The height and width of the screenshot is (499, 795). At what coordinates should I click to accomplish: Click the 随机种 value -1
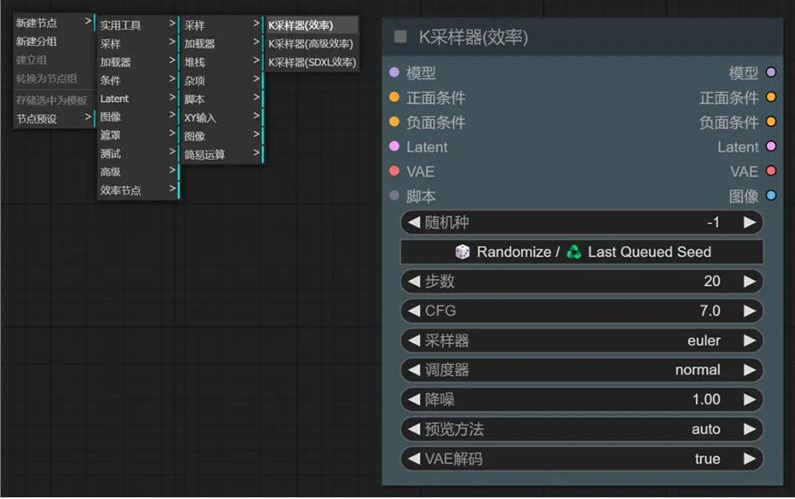click(713, 223)
